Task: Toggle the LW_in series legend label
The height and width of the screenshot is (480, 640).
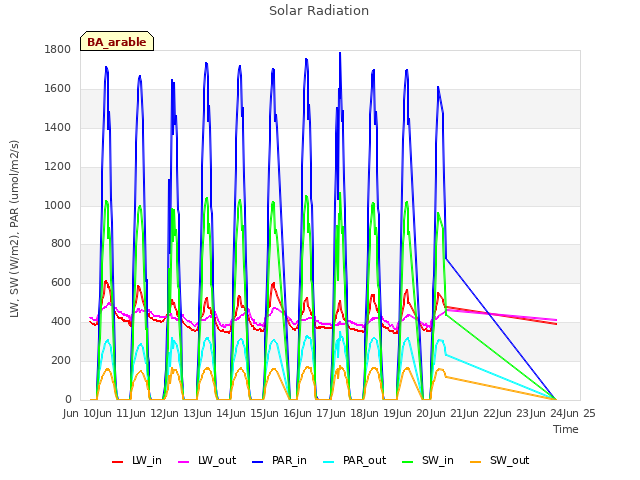Action: click(x=147, y=460)
